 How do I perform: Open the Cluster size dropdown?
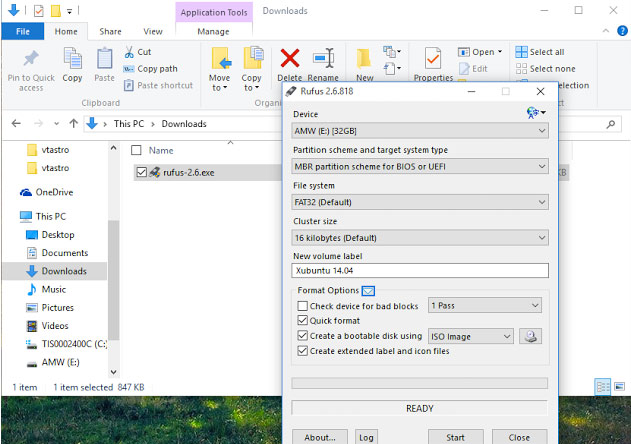pyautogui.click(x=420, y=238)
